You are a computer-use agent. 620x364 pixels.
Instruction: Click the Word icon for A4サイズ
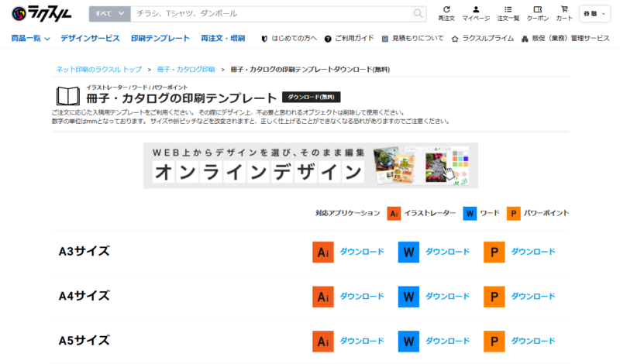coord(408,297)
